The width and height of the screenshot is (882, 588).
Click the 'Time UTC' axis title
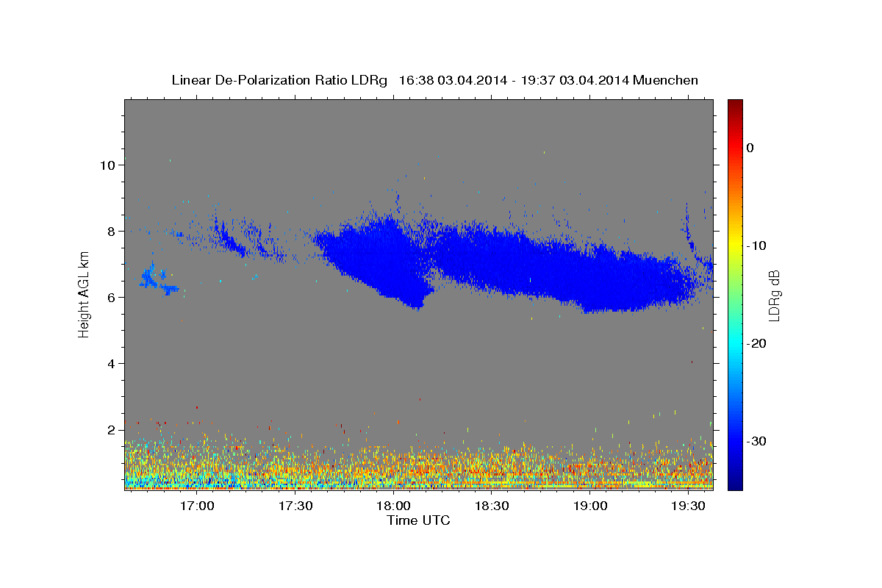click(418, 521)
